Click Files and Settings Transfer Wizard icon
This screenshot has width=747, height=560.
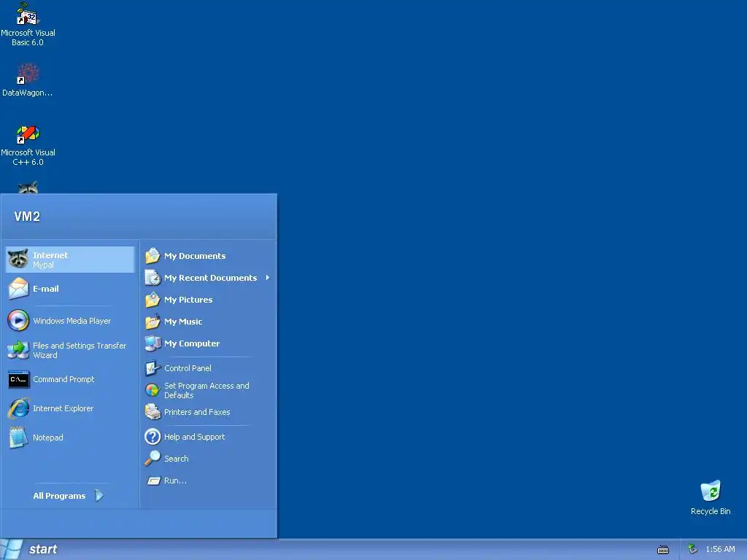pyautogui.click(x=18, y=350)
